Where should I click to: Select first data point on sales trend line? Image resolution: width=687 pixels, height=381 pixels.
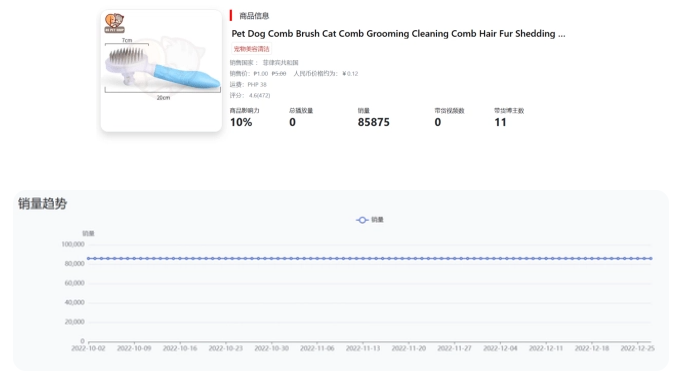pyautogui.click(x=89, y=258)
